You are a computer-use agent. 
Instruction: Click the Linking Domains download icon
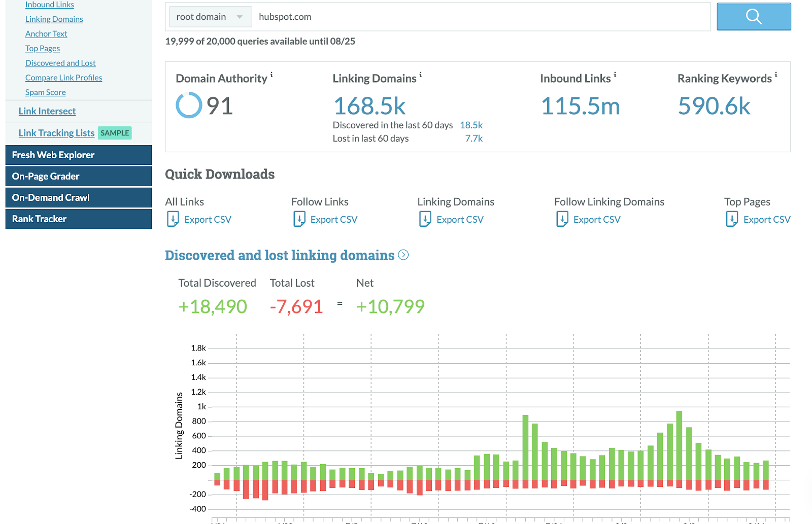pos(425,219)
